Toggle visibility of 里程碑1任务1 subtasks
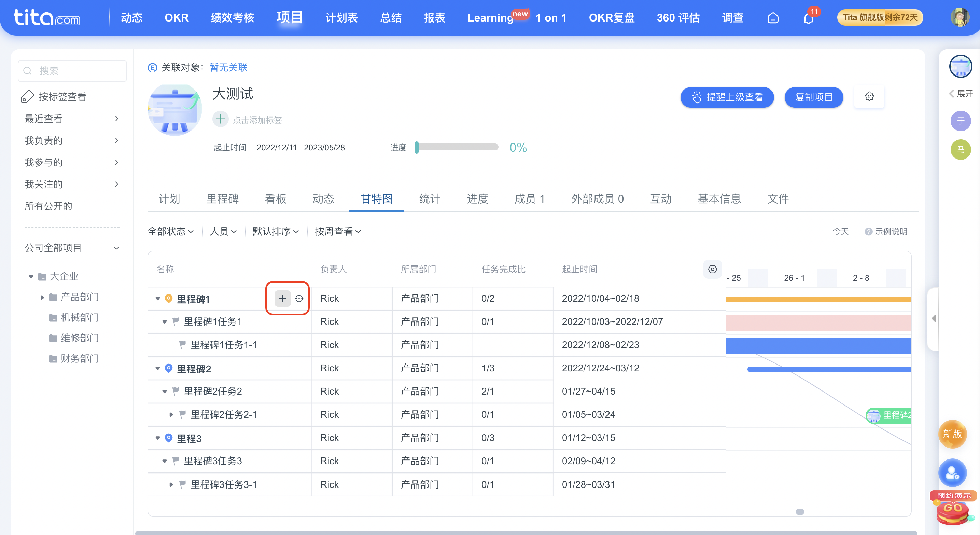 tap(163, 321)
